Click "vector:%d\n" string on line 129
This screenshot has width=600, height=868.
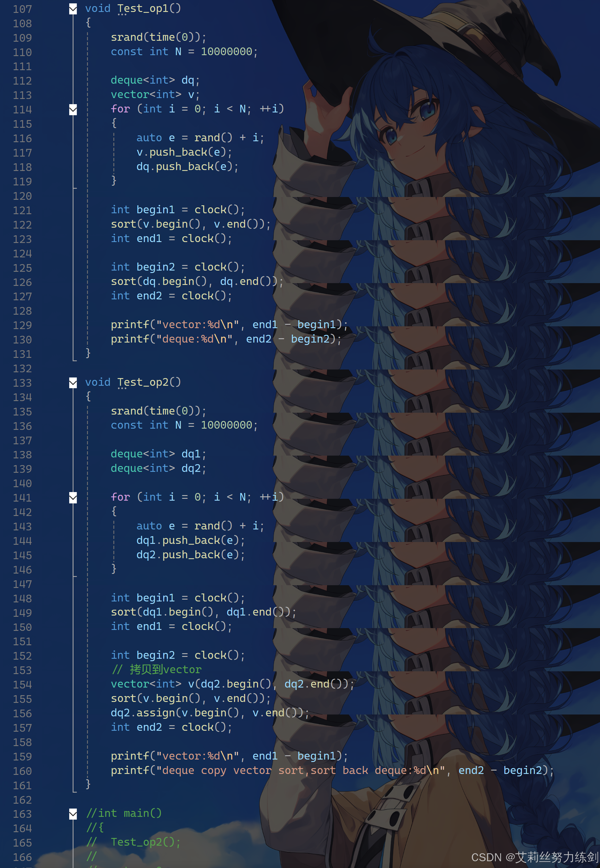197,324
